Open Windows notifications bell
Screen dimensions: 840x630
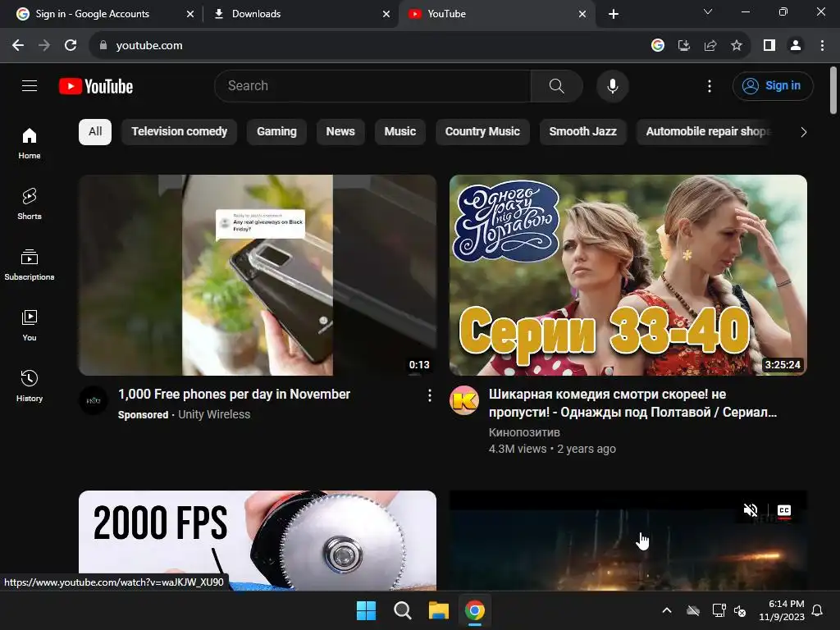[818, 610]
